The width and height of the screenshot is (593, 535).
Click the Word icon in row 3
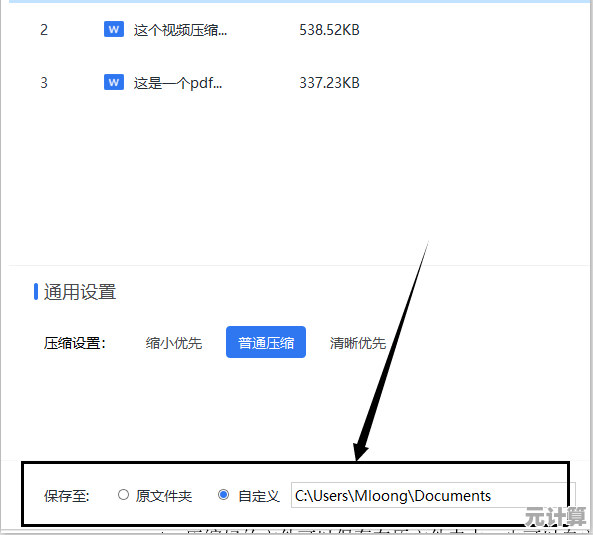click(x=114, y=82)
